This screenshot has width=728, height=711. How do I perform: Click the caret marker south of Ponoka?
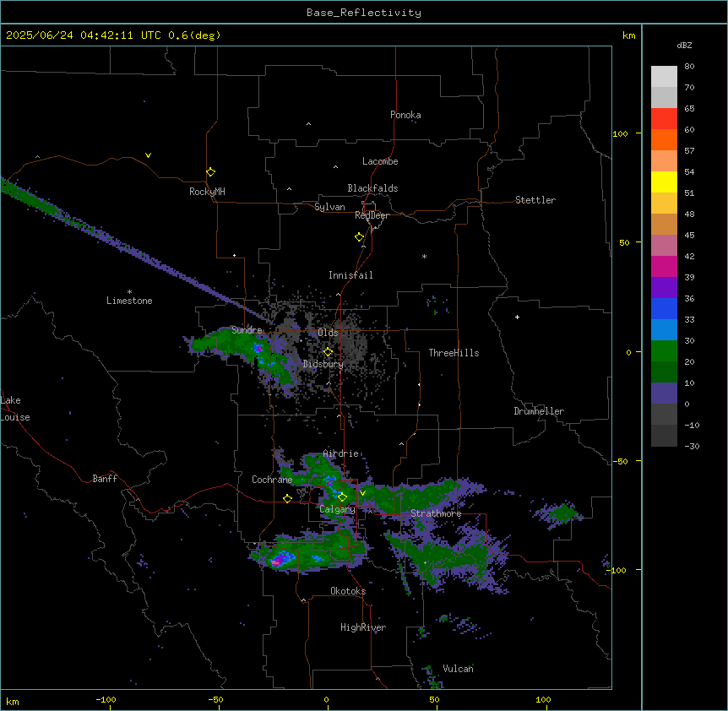309,124
